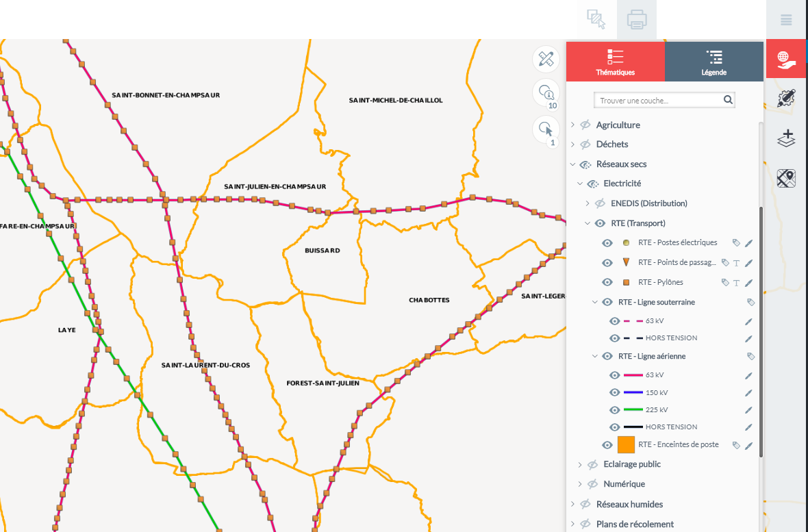Viewport: 808px width, 532px height.
Task: Expand the Eclairage public group
Action: (x=580, y=464)
